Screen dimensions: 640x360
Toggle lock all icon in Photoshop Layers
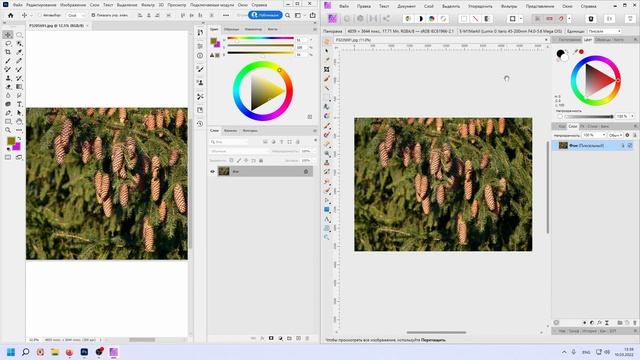point(261,160)
